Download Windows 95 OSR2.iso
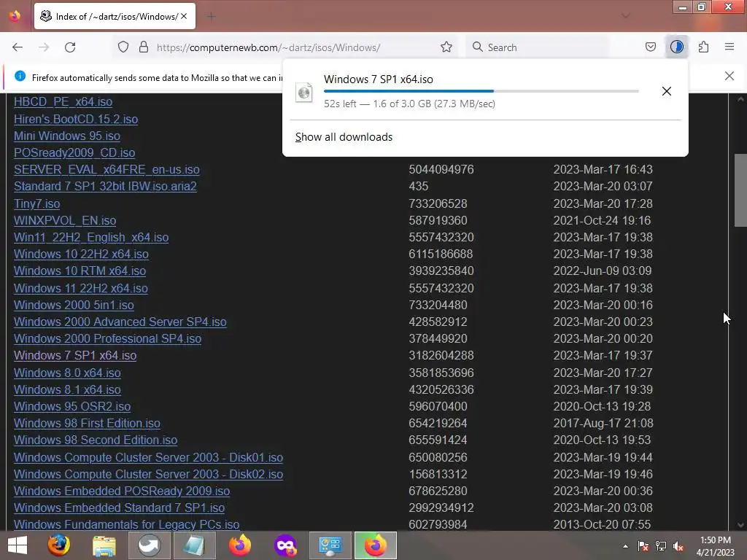The image size is (747, 560). pyautogui.click(x=72, y=407)
